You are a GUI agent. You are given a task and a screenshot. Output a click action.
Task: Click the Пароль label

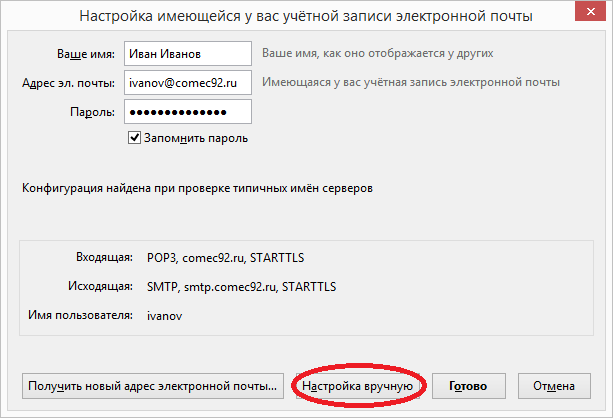(91, 112)
